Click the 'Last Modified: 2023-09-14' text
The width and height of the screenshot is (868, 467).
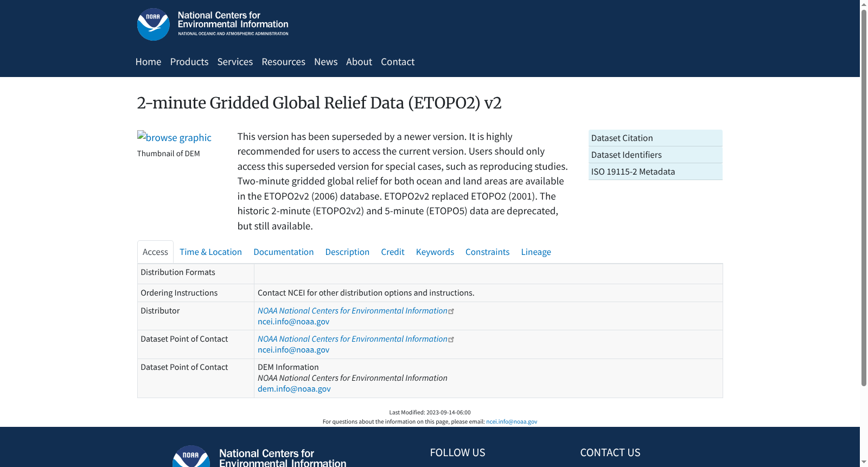tap(430, 412)
